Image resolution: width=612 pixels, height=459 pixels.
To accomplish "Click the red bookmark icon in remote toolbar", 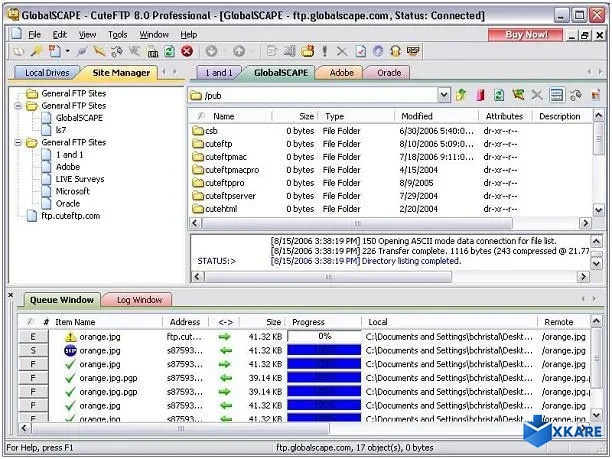I will click(480, 95).
